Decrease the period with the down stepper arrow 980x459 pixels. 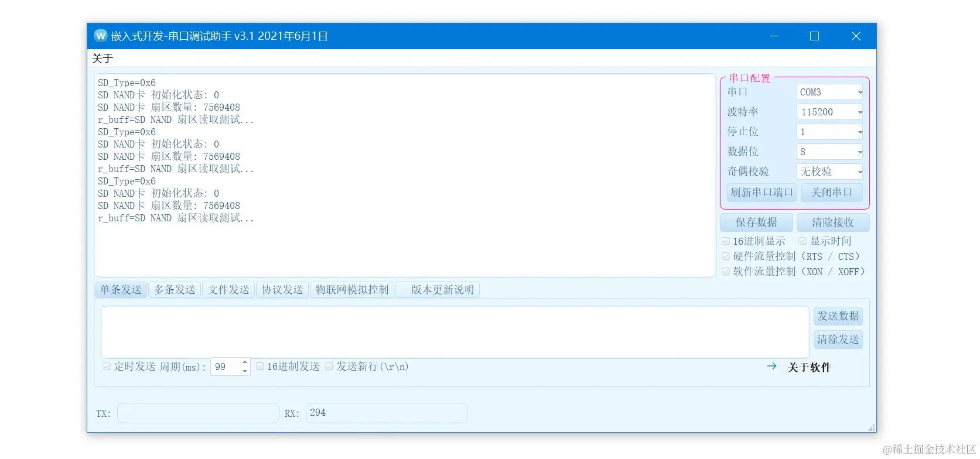coord(245,371)
